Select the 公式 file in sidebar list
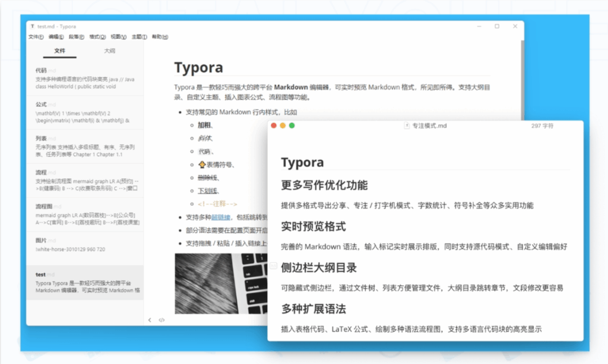608x364 pixels. point(85,112)
